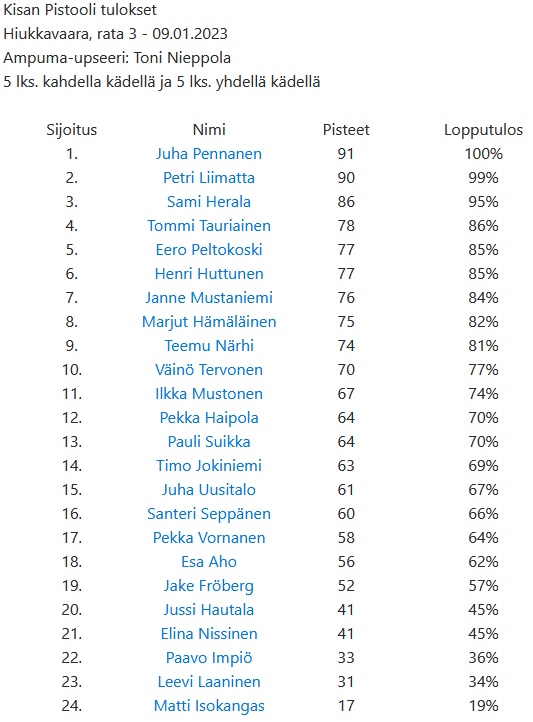The image size is (533, 722).
Task: Select the Pekka Haipola link
Action: 209,418
